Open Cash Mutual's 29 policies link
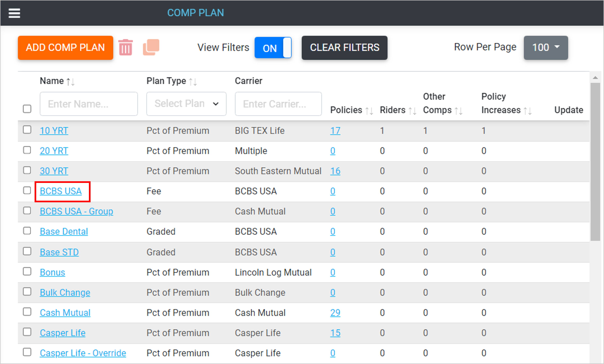Viewport: 604px width, 364px height. (335, 313)
